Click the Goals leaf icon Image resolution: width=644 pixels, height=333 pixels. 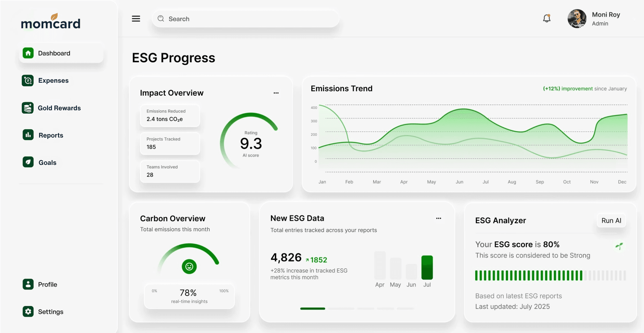click(x=28, y=162)
